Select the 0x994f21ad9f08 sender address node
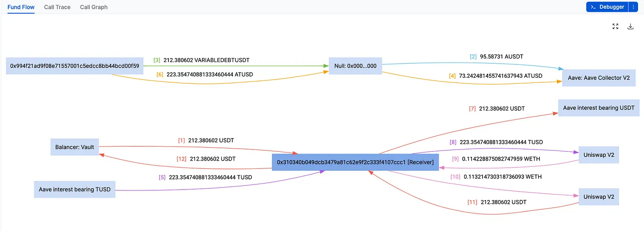Screen dimensions: 644x231 [x=75, y=66]
